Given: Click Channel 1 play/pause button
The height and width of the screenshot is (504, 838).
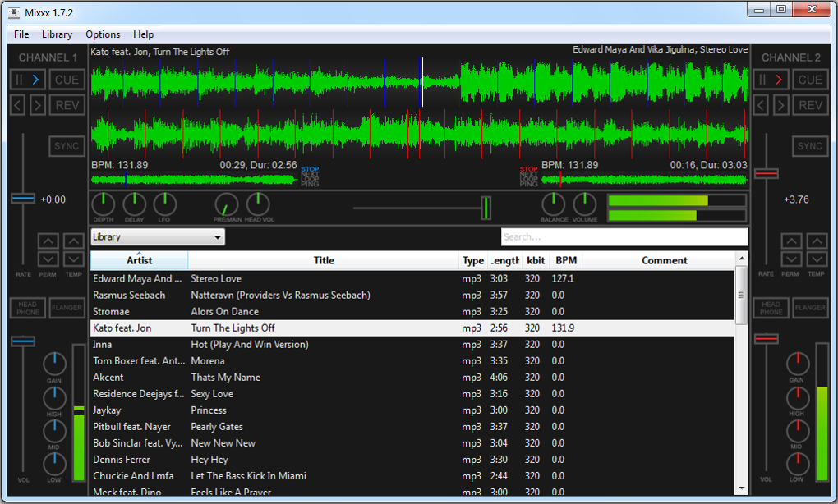Looking at the screenshot, I should click(28, 80).
